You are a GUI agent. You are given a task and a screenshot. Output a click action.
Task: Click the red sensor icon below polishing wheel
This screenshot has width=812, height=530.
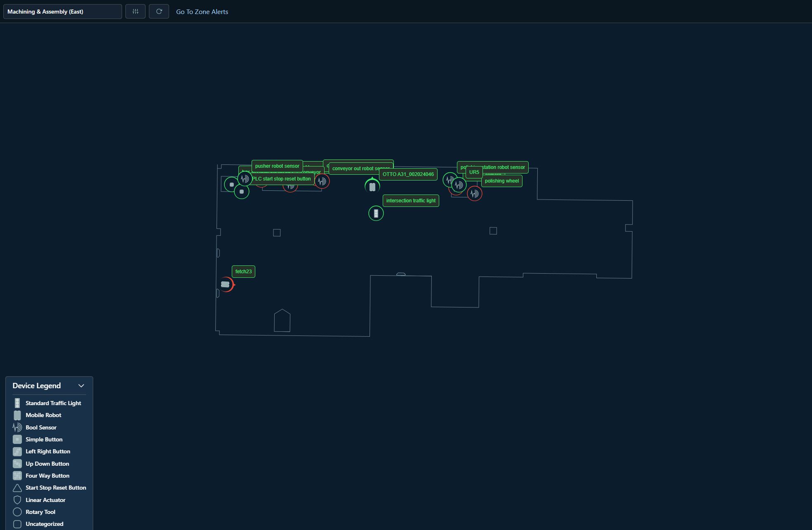(475, 194)
